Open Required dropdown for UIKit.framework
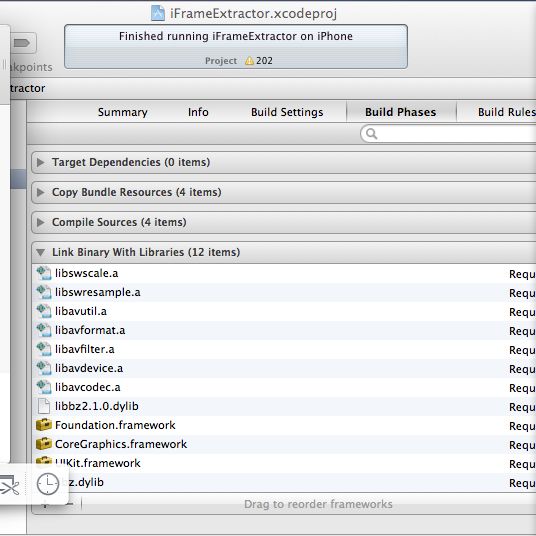 [522, 464]
